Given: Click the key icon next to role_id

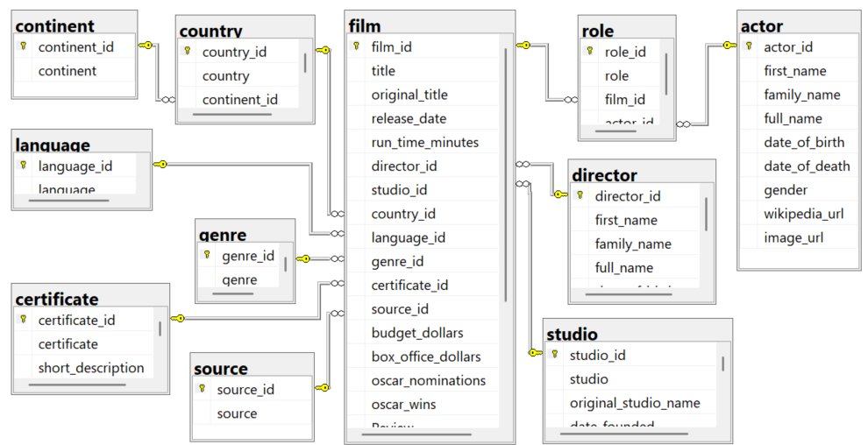Looking at the screenshot, I should tap(590, 51).
